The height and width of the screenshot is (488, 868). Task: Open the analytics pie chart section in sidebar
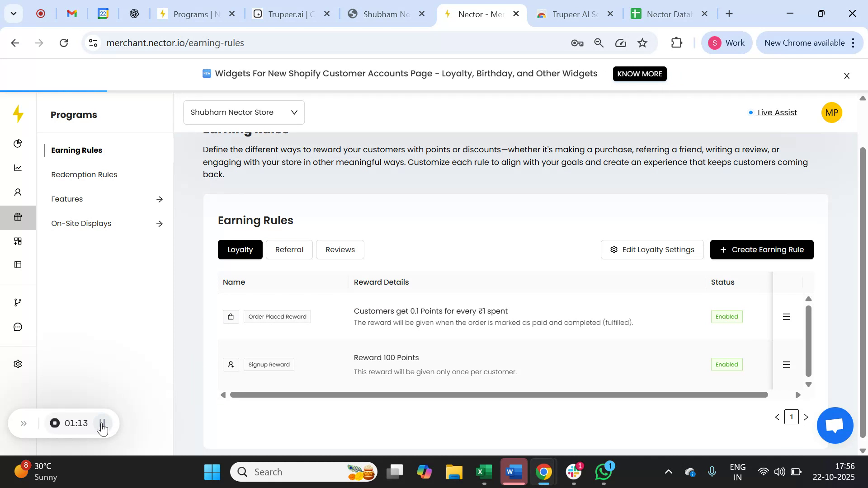point(18,143)
